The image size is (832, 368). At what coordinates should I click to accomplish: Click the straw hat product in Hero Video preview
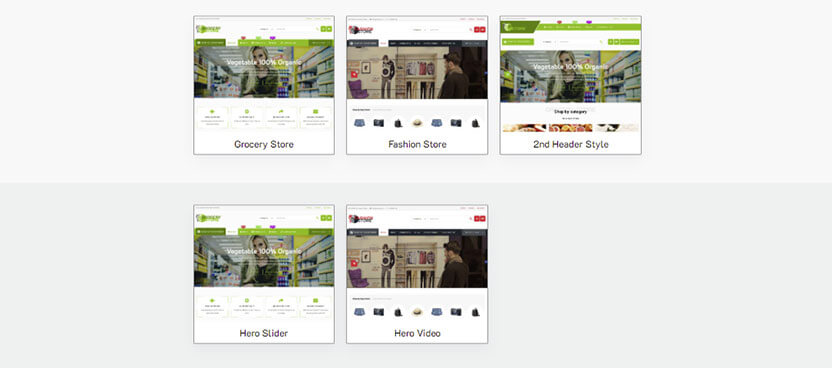[417, 311]
